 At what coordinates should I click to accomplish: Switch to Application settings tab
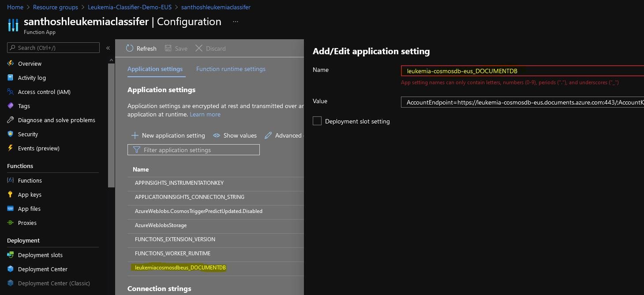155,69
